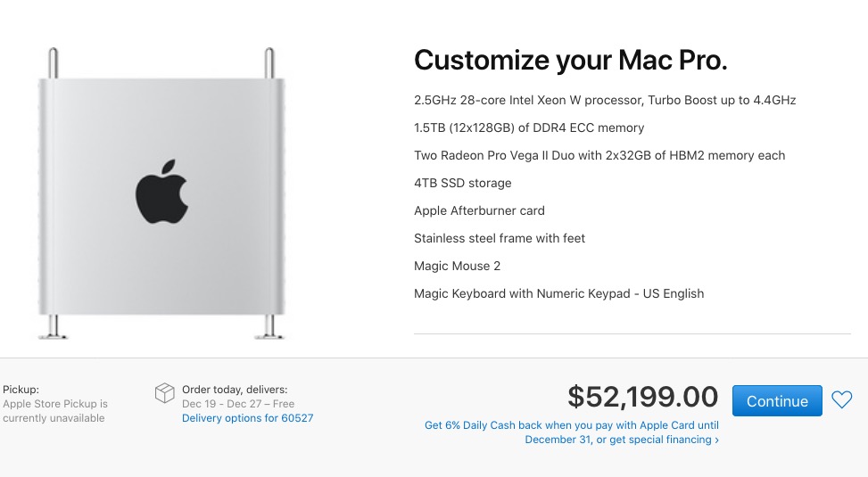Select the Apple Afterburner card line
Image resolution: width=868 pixels, height=477 pixels.
479,210
